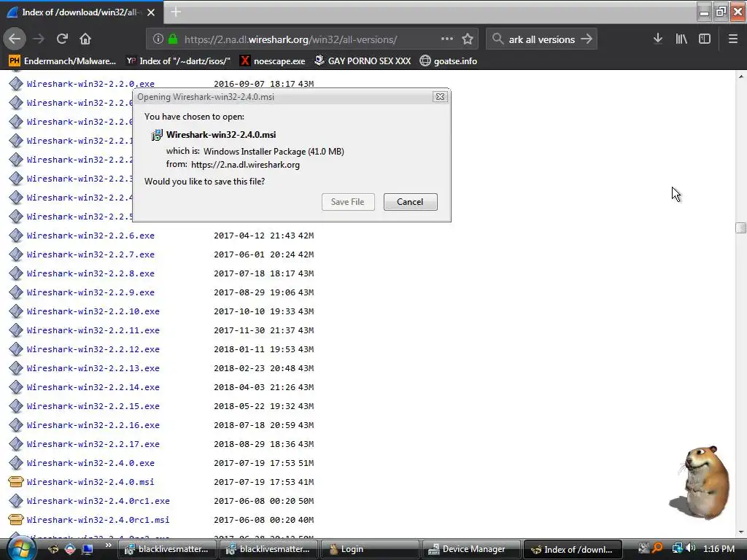
Task: Open the page actions three-dot menu
Action: pos(447,39)
